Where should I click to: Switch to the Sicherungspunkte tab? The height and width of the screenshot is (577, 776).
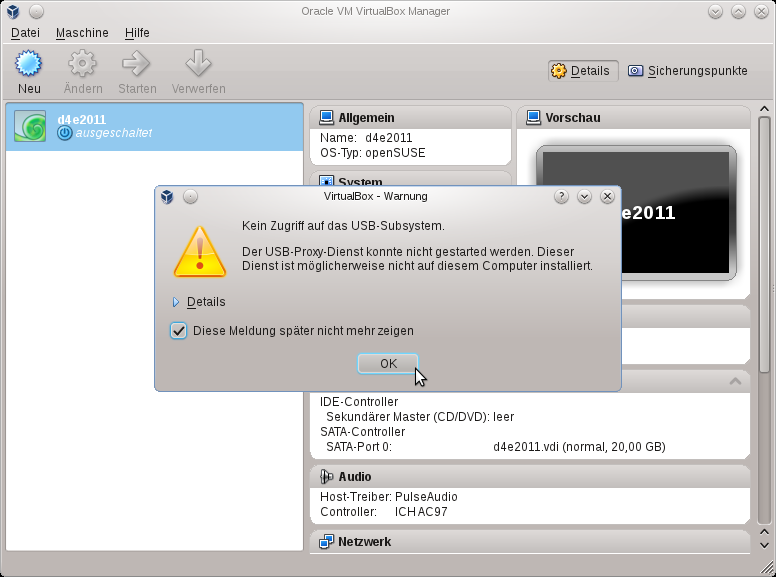pyautogui.click(x=688, y=71)
